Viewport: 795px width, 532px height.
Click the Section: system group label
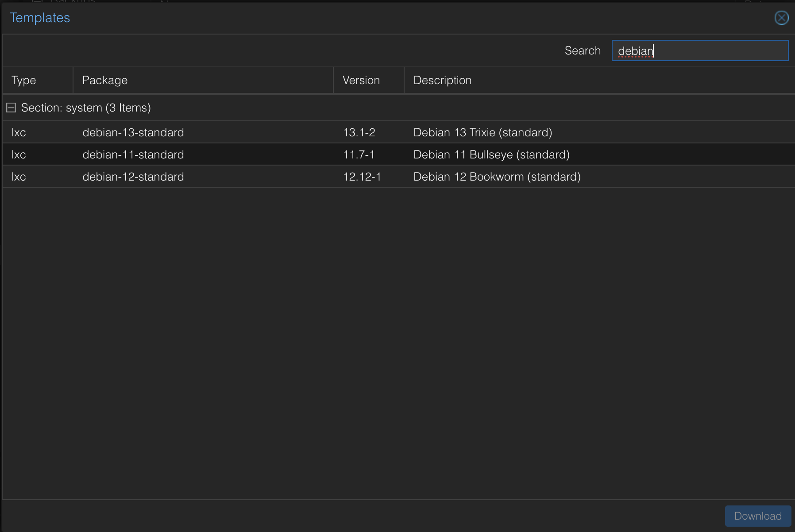pyautogui.click(x=86, y=108)
